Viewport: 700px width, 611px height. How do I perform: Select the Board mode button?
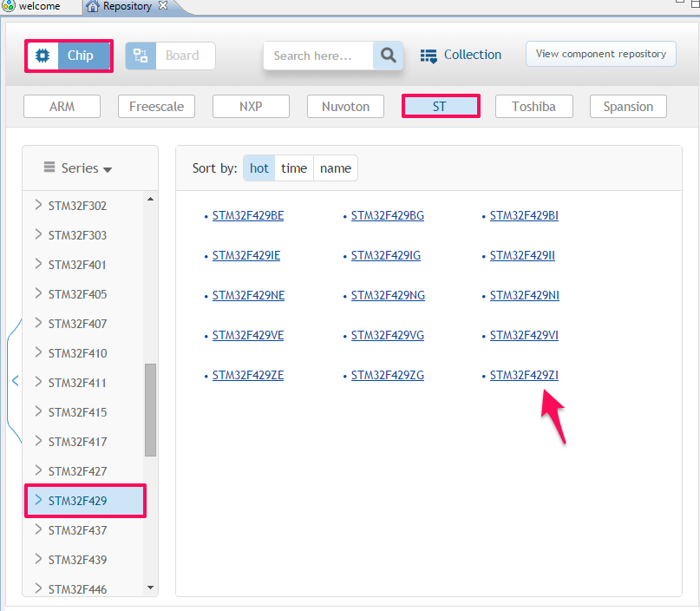click(170, 56)
